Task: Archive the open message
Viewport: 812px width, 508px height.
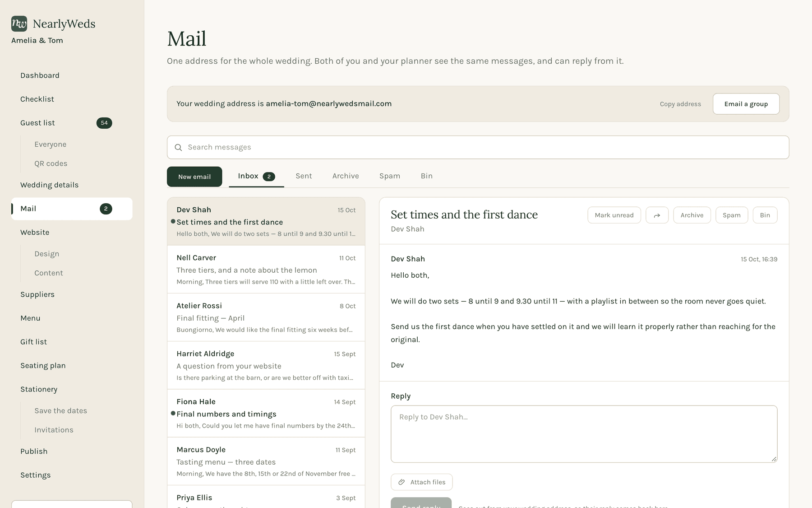Action: 692,215
